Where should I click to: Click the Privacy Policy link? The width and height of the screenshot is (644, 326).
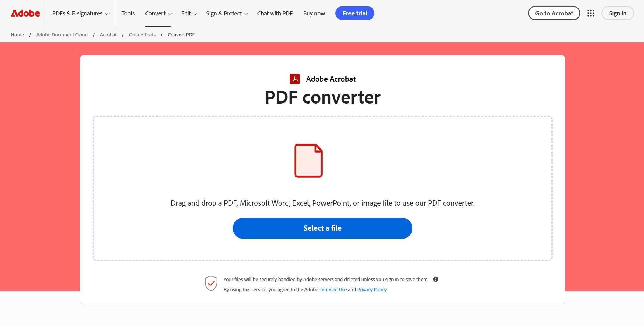[371, 290]
